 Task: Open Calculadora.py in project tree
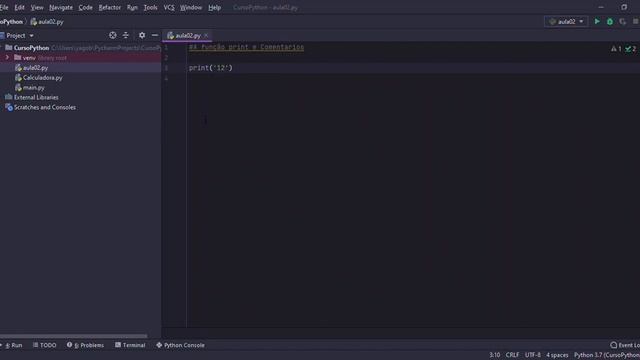[x=42, y=78]
